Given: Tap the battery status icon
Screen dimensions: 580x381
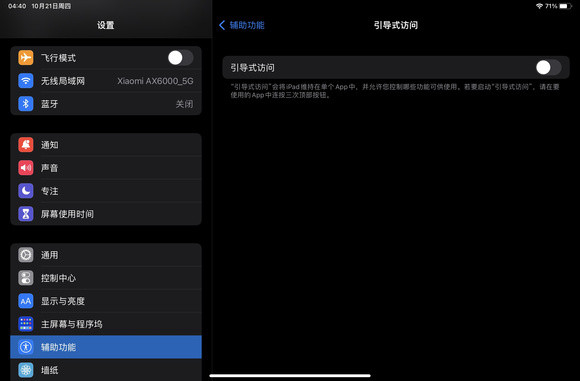Looking at the screenshot, I should pos(565,6).
